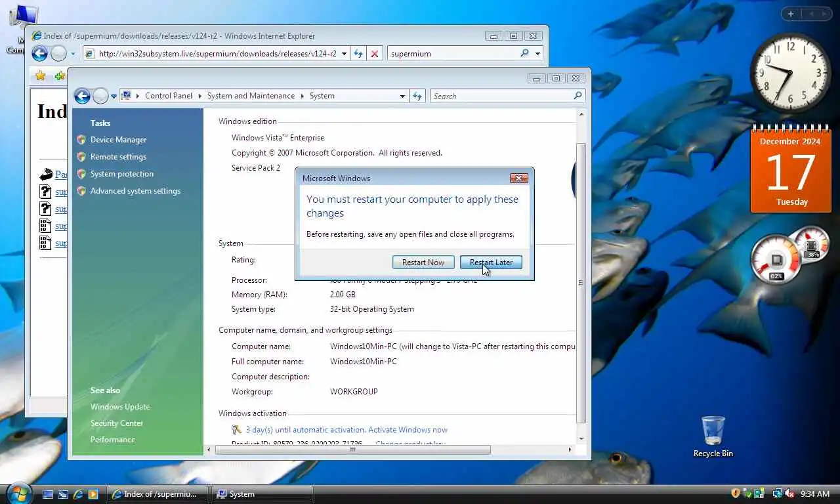Click the computer icon in System breadcrumb bar
The width and height of the screenshot is (840, 504).
126,96
